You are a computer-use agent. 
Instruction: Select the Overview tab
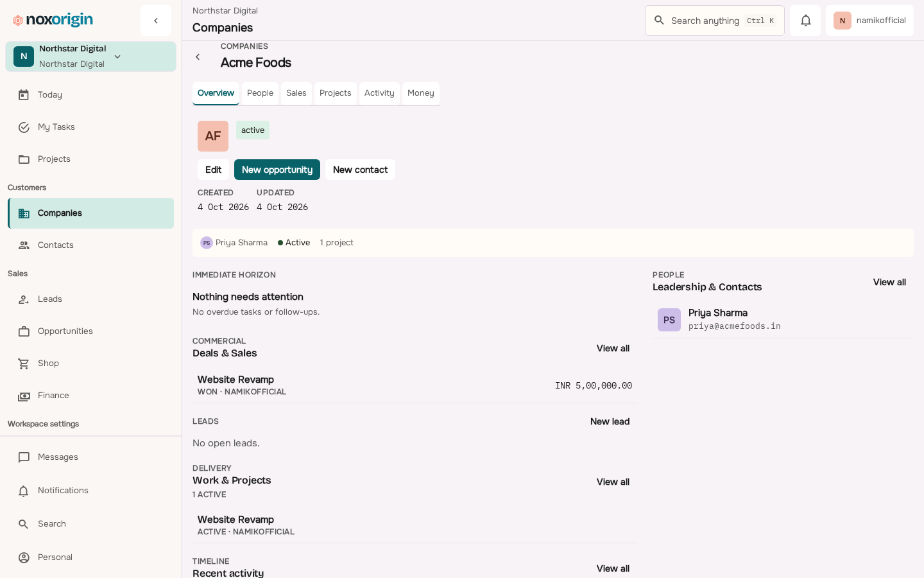coord(216,93)
